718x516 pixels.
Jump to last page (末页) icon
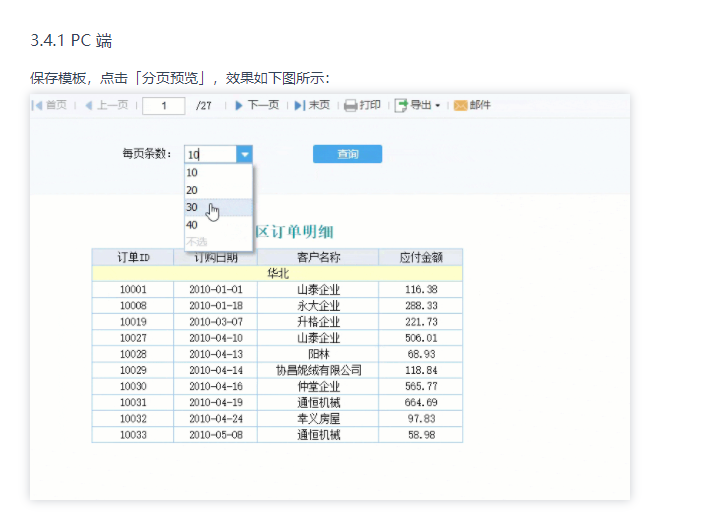pyautogui.click(x=299, y=105)
